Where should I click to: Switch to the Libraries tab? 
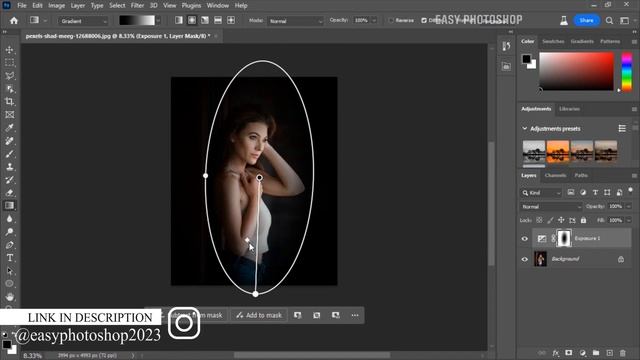pos(569,109)
